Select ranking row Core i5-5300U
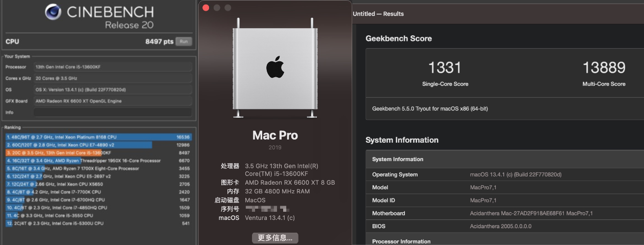This screenshot has width=644, height=245. coord(99,224)
